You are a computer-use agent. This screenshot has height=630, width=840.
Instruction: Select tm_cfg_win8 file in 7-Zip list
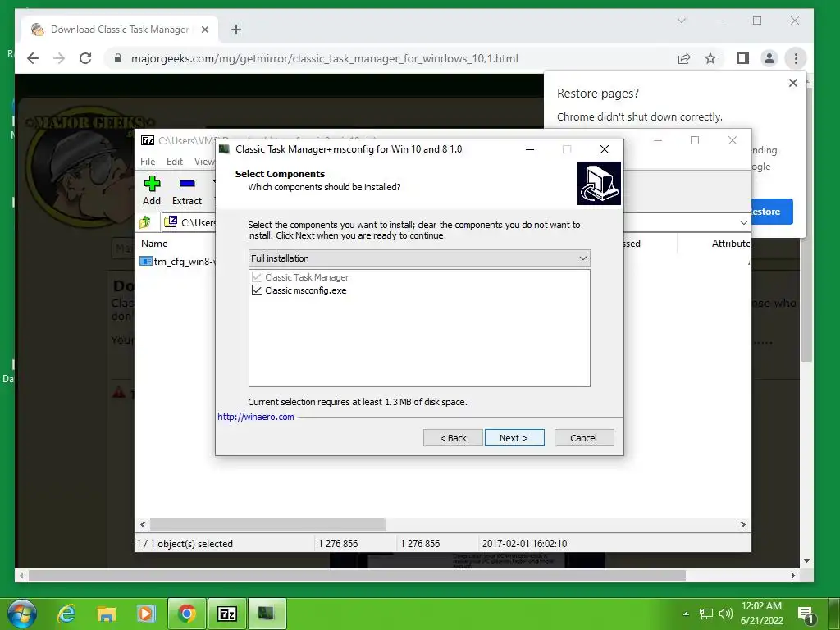click(178, 262)
